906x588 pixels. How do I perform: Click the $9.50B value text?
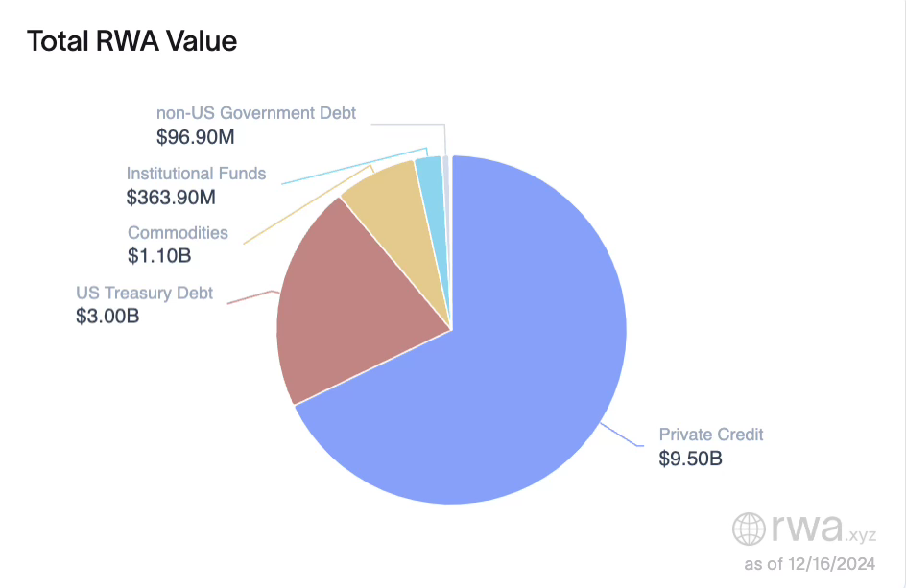pyautogui.click(x=690, y=459)
